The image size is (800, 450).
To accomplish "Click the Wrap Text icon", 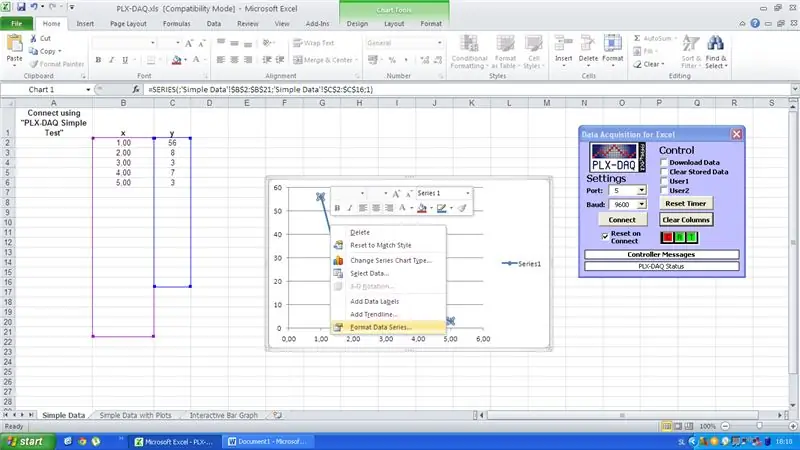I will pos(297,43).
